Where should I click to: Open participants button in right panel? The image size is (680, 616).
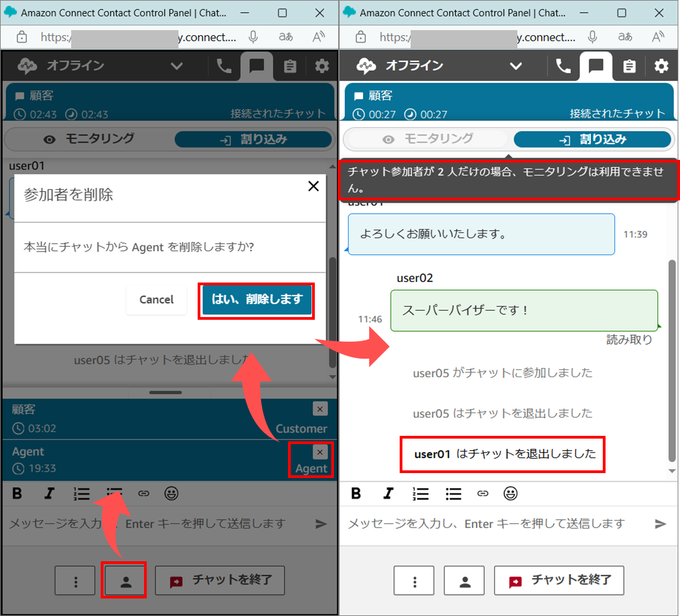click(464, 581)
